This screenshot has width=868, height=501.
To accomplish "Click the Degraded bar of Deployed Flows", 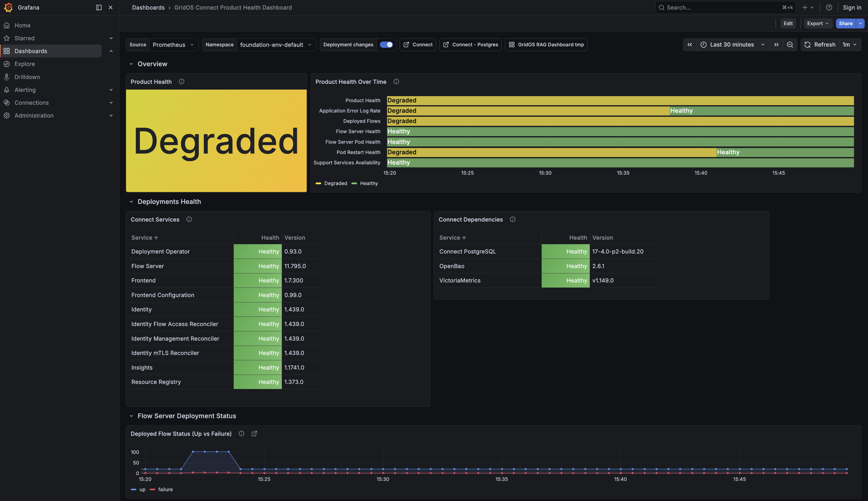I will pyautogui.click(x=620, y=121).
